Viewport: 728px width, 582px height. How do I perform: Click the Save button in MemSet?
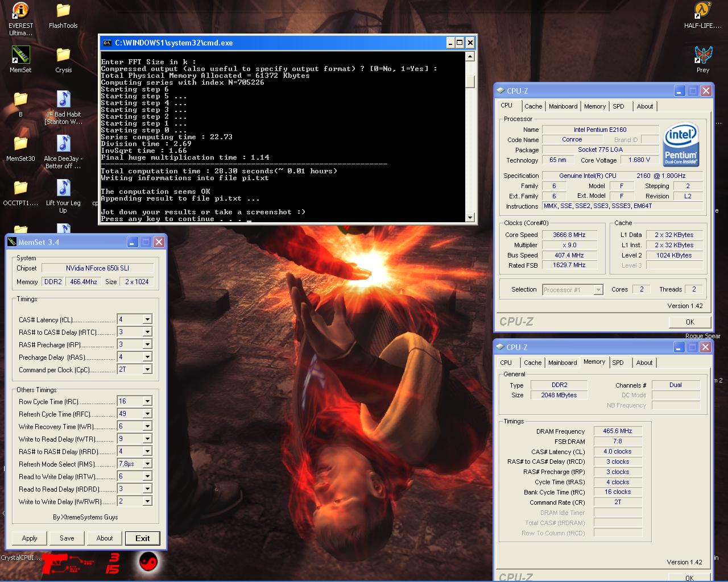(x=67, y=538)
